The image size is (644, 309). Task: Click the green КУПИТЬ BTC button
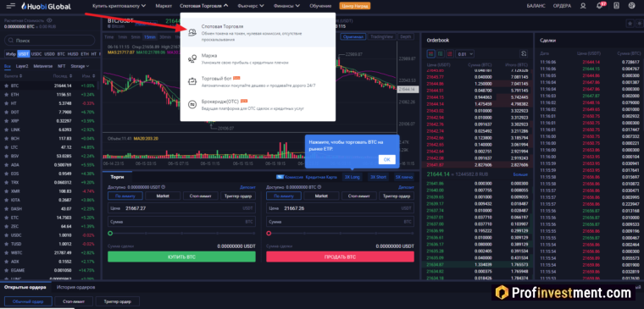pyautogui.click(x=181, y=257)
